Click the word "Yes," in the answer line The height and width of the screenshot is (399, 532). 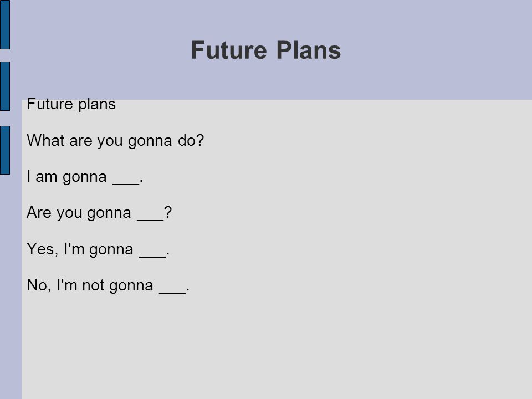coord(43,249)
